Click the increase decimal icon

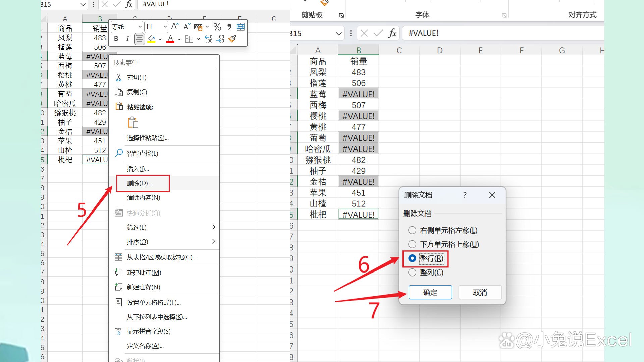click(208, 39)
